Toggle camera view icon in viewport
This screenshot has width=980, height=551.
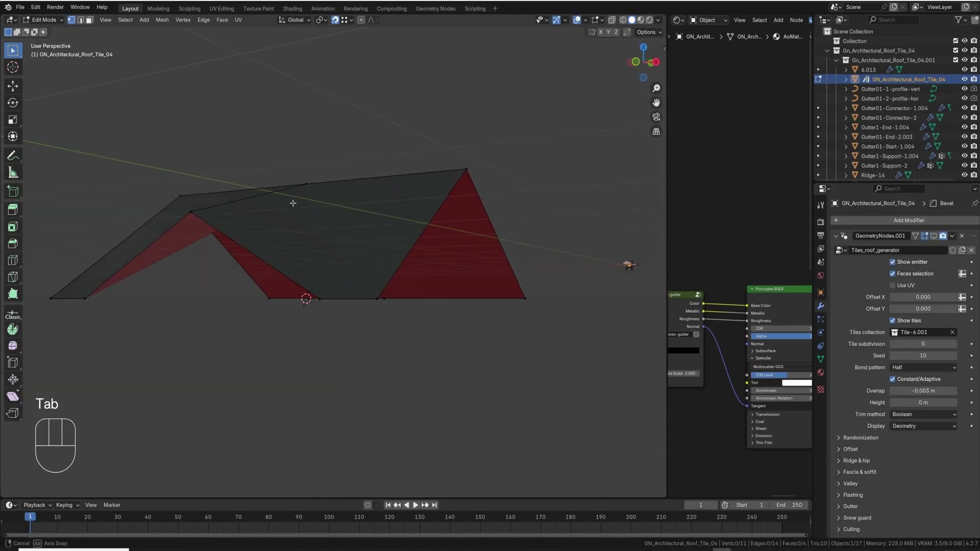[656, 117]
